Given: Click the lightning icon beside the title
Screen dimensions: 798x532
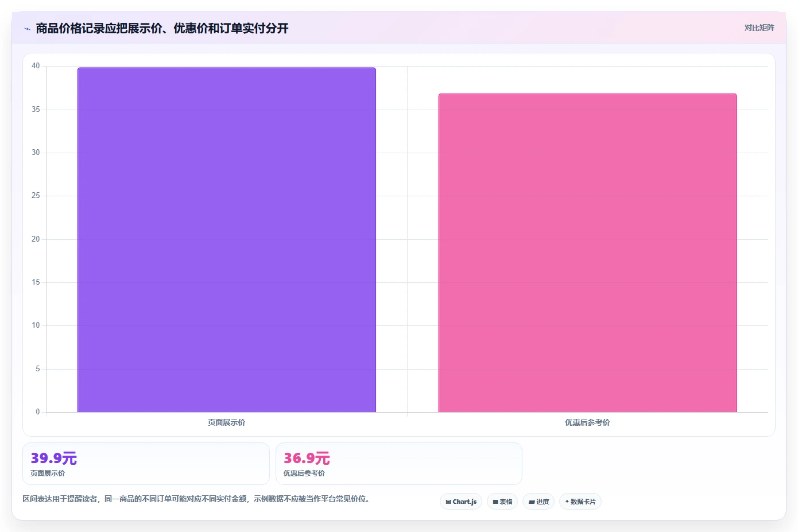Looking at the screenshot, I should coord(27,29).
